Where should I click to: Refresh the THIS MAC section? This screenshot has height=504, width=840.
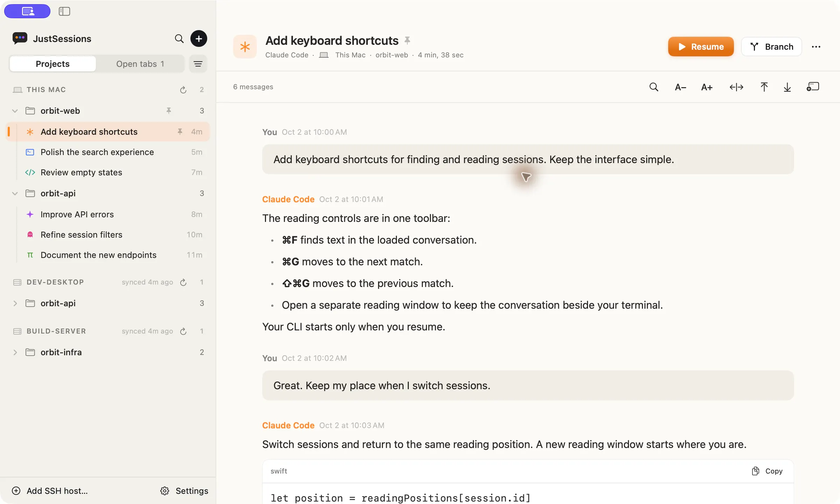click(x=183, y=90)
